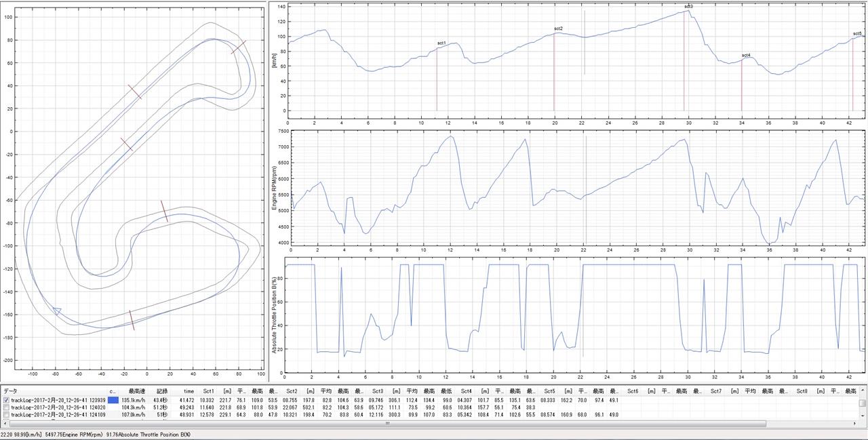Click the Sct8 column header
This screenshot has height=440, width=868.
point(802,391)
